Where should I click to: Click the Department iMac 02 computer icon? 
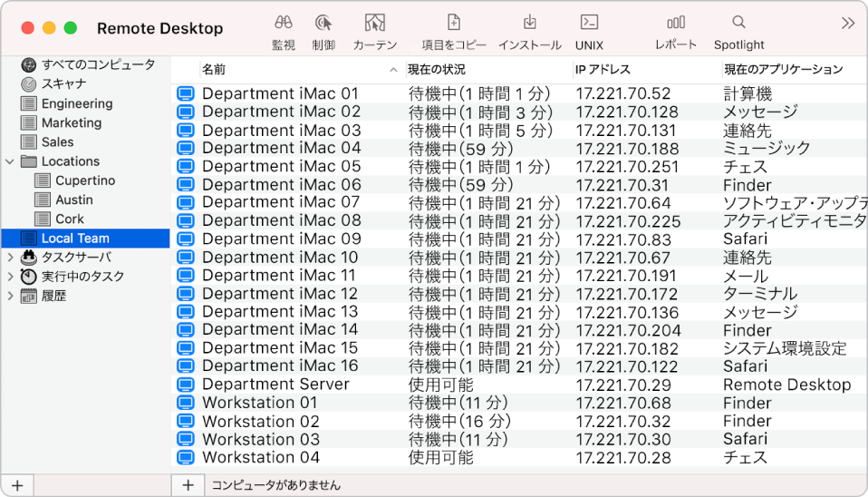pyautogui.click(x=186, y=112)
